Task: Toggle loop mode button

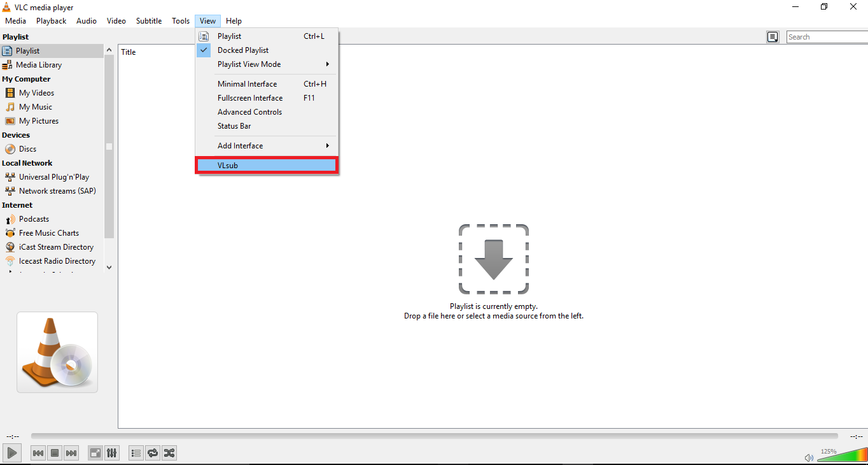Action: [x=153, y=453]
